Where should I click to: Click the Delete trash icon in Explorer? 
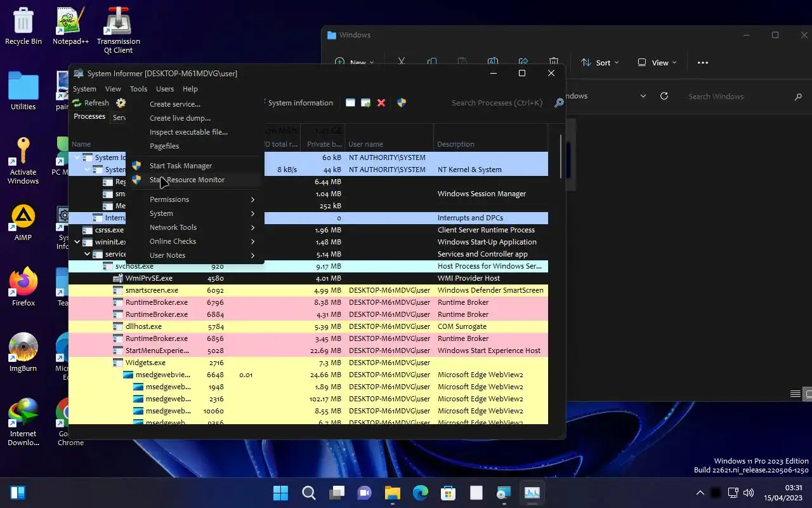pos(554,62)
